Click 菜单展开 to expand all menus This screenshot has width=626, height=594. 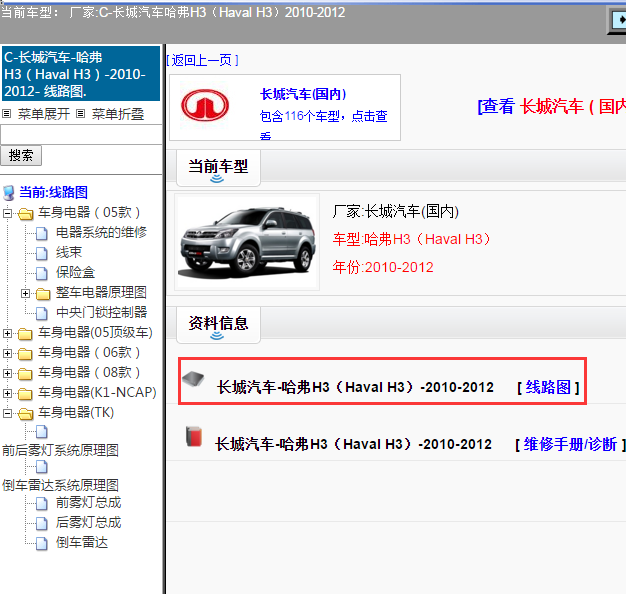pyautogui.click(x=44, y=114)
